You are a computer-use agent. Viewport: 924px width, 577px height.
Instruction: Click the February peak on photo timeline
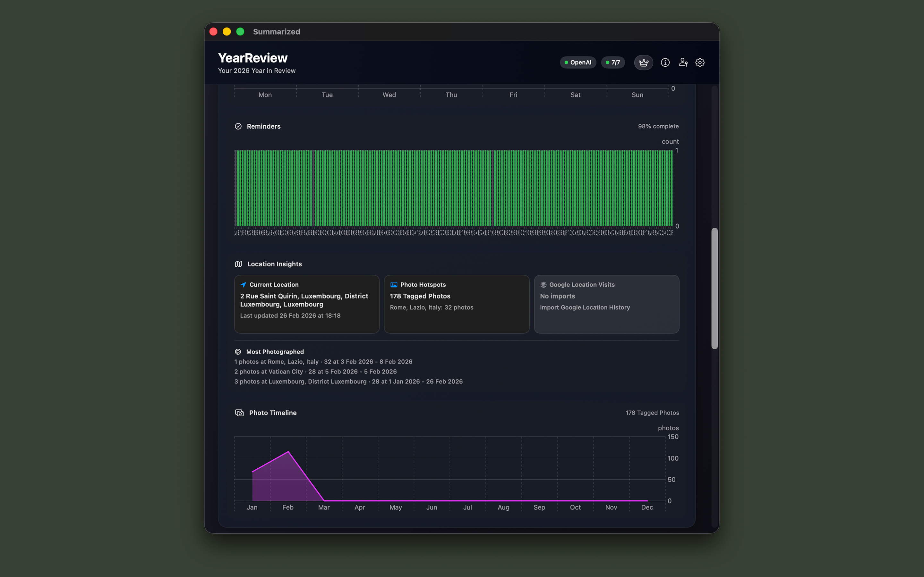point(288,452)
